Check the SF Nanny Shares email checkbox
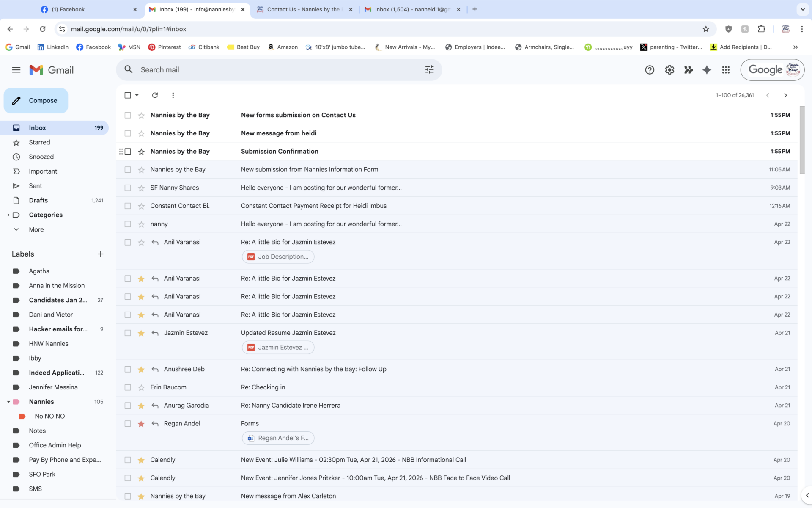 coord(128,188)
